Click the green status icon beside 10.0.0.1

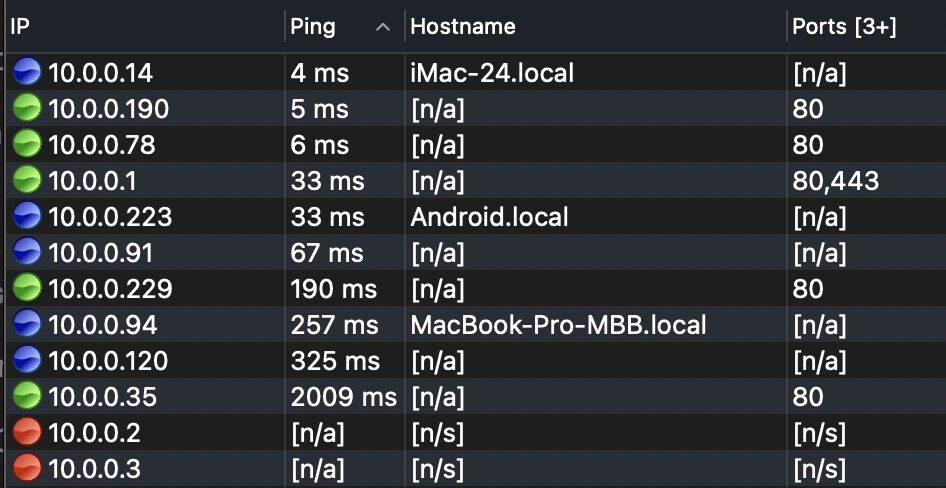pos(28,181)
